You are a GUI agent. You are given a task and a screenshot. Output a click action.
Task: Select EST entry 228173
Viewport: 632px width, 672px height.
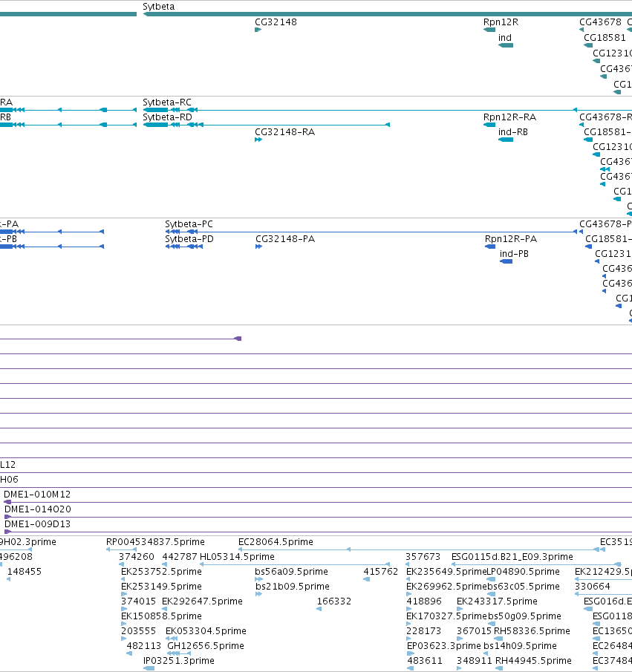423,631
